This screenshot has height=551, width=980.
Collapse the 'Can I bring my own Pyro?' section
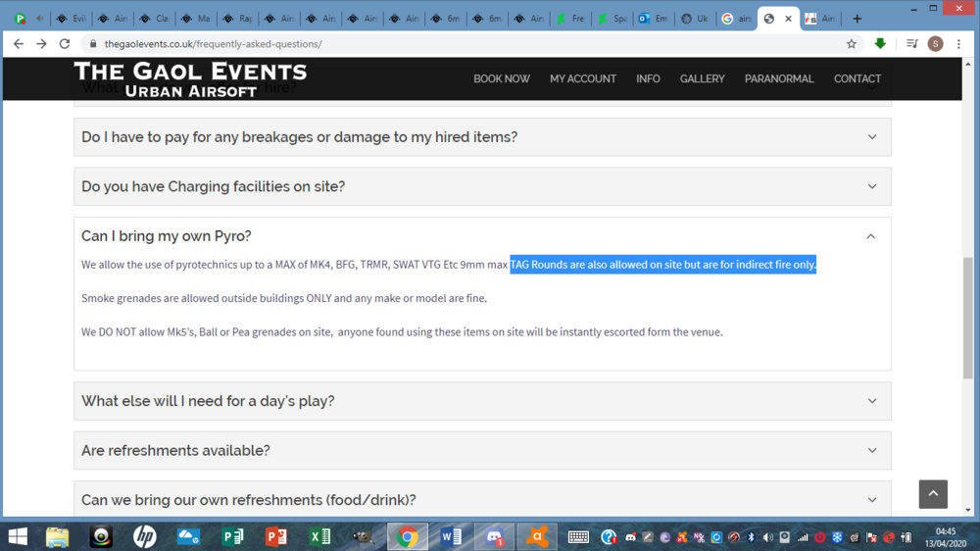(871, 236)
